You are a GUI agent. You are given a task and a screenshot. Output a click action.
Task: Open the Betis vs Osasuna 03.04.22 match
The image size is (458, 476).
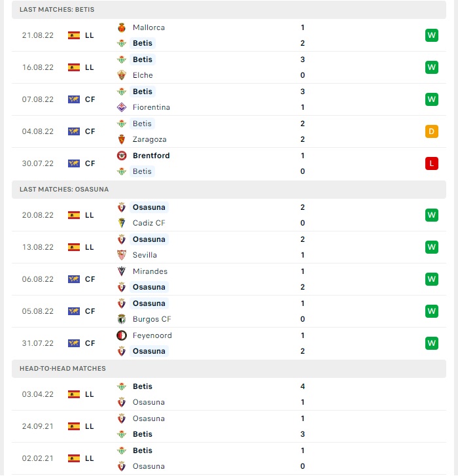tap(229, 394)
